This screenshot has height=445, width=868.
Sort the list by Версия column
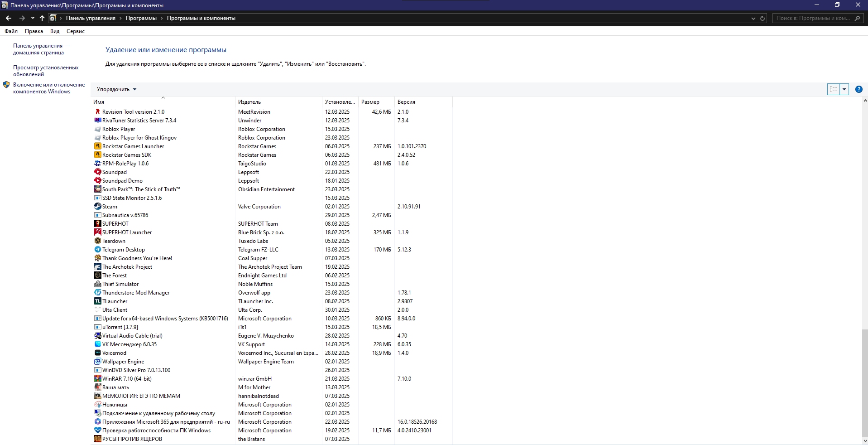tap(423, 102)
